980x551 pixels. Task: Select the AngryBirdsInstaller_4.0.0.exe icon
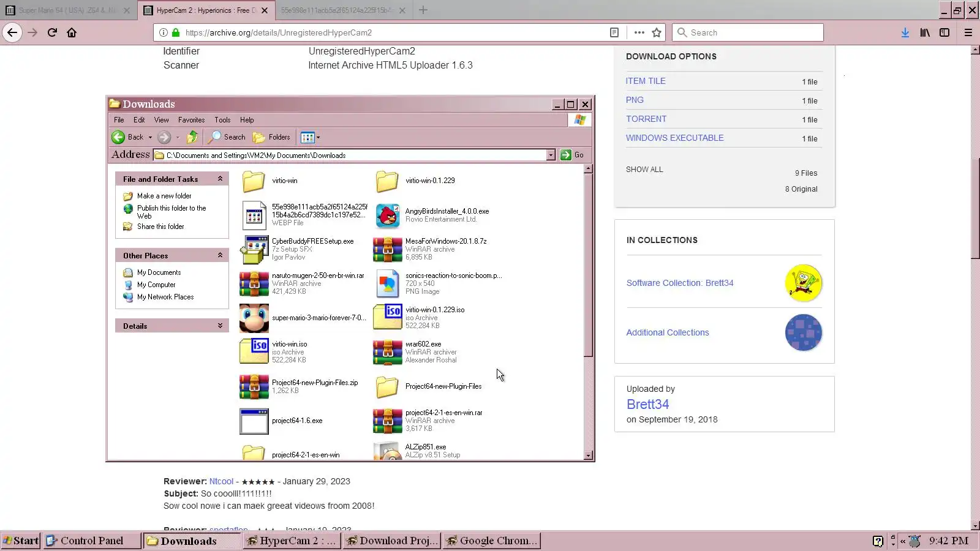[x=387, y=216]
